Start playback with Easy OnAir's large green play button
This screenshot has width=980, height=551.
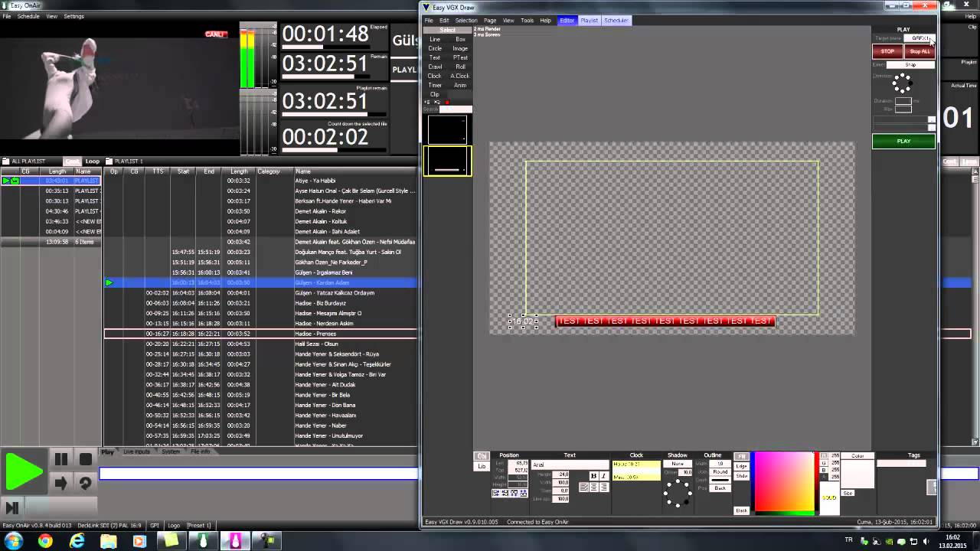(x=24, y=471)
